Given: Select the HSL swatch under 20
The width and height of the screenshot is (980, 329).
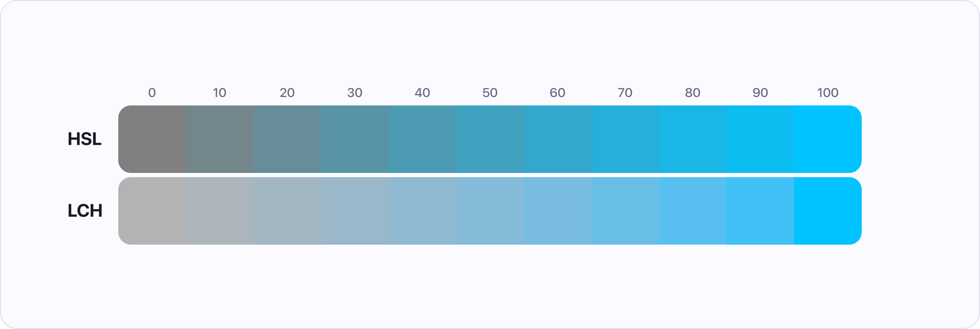Looking at the screenshot, I should point(287,139).
